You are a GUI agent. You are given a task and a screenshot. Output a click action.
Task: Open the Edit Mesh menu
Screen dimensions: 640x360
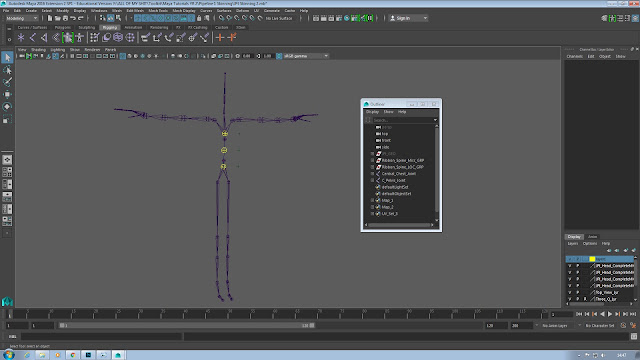point(135,11)
